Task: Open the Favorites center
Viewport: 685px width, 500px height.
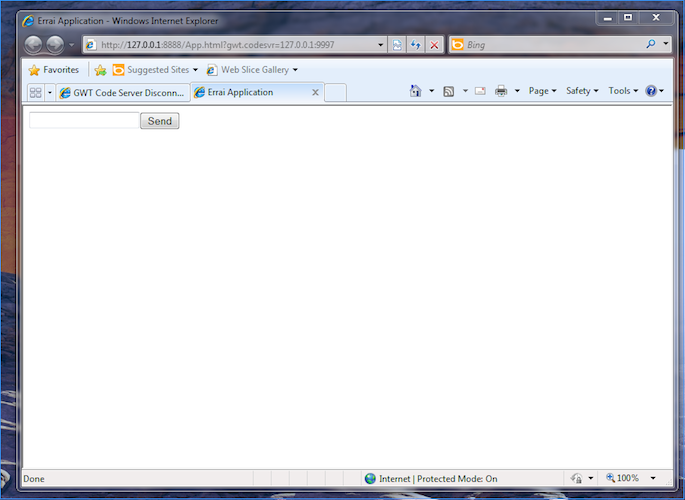Action: (x=54, y=70)
